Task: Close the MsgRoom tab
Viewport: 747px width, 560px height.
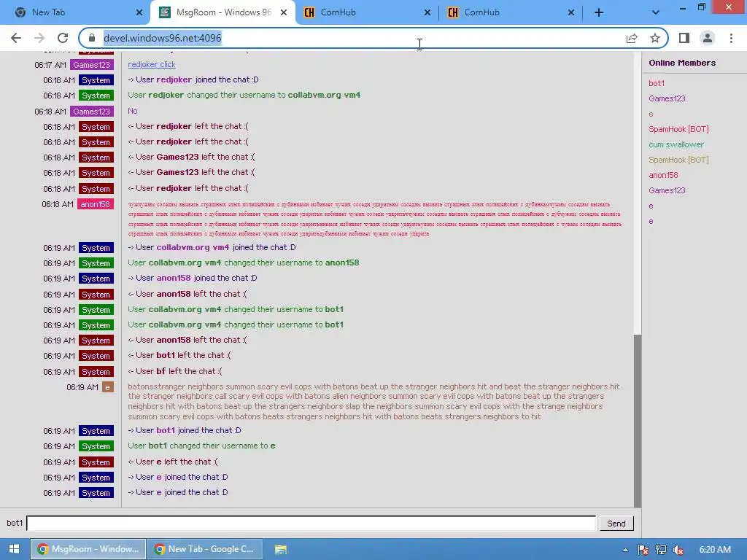Action: pos(284,12)
